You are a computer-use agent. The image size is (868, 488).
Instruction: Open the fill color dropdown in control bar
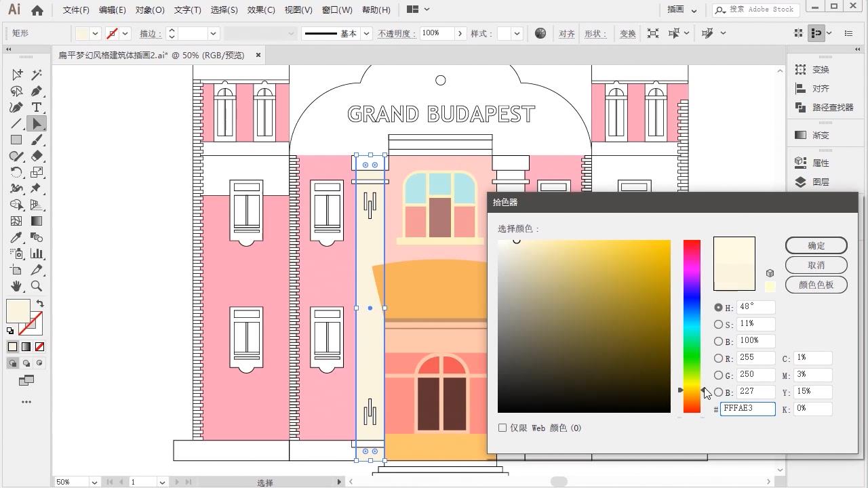pyautogui.click(x=95, y=33)
